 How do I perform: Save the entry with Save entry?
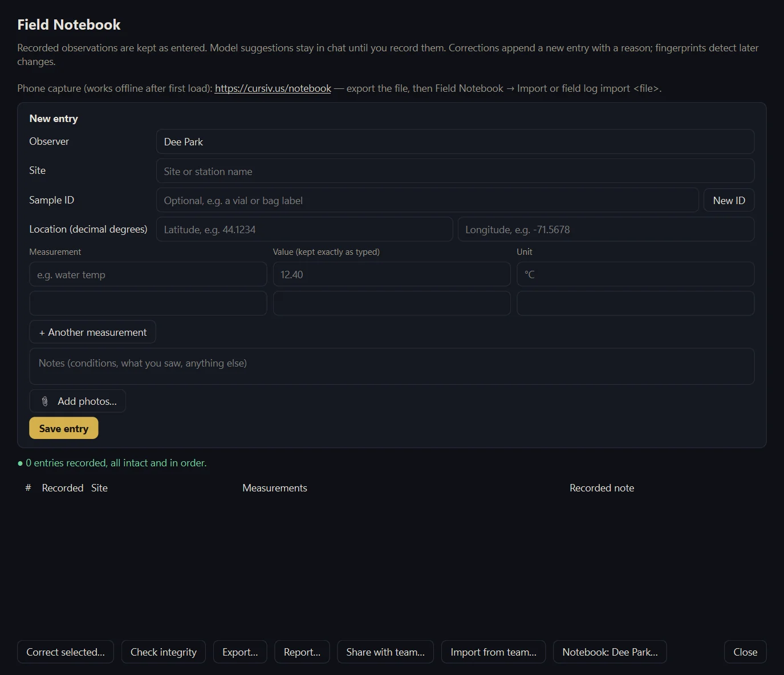(x=64, y=428)
